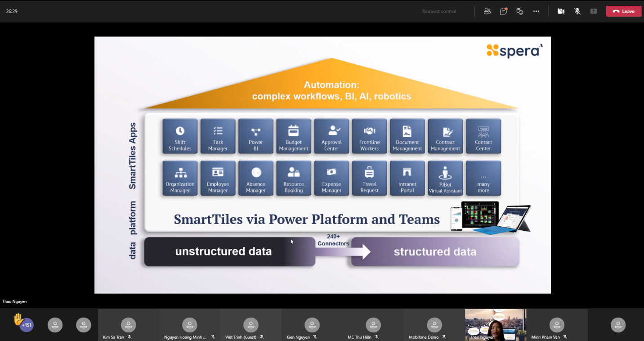This screenshot has width=644, height=341.
Task: Select the Intranet Portal tile
Action: point(407,178)
